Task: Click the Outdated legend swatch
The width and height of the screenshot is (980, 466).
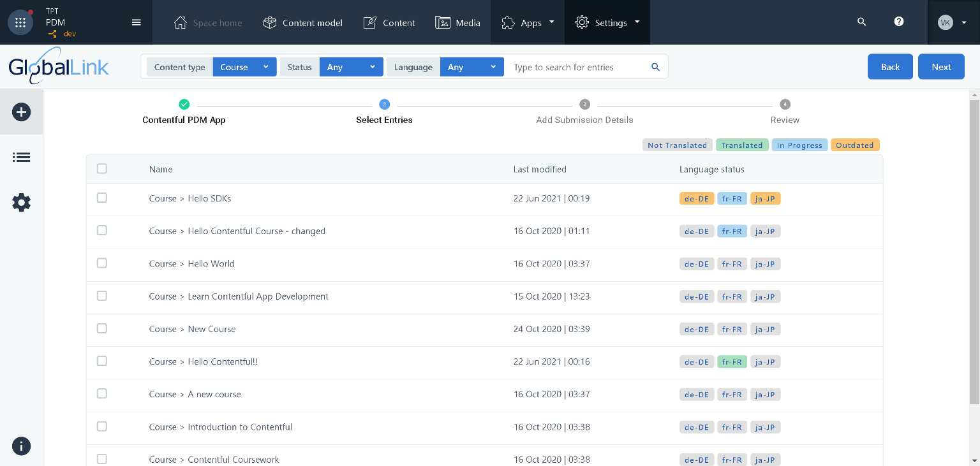Action: point(855,145)
